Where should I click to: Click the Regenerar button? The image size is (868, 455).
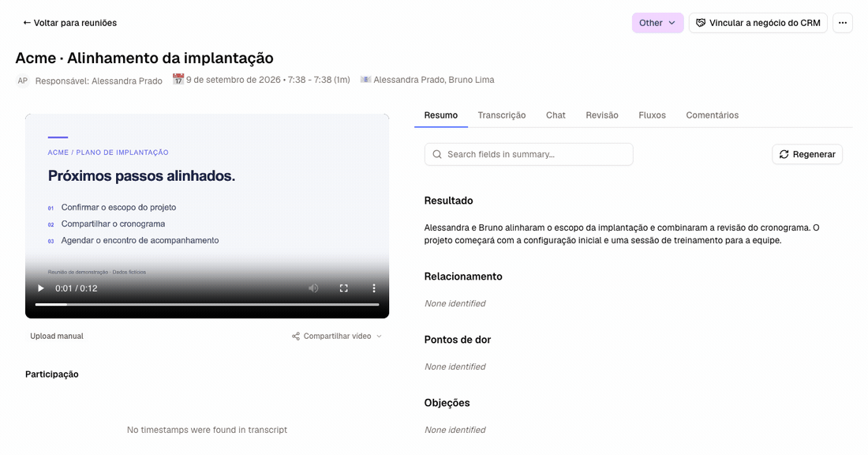coord(807,154)
